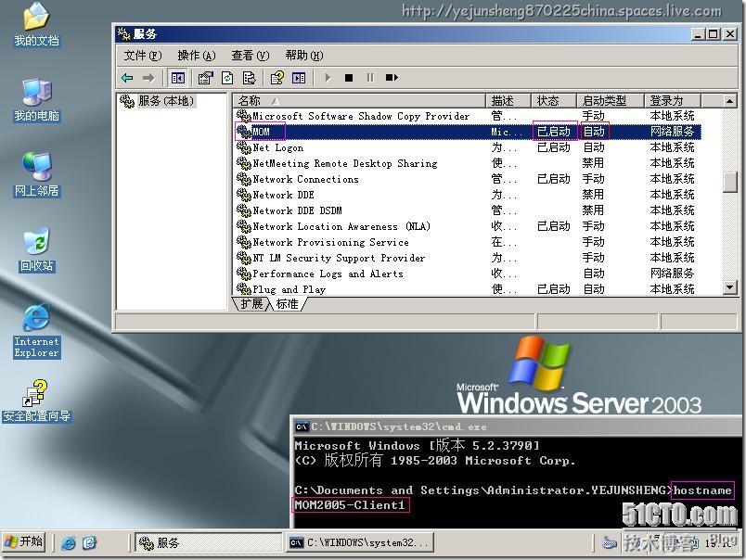
Task: Sort by the 状态 column header
Action: (554, 101)
